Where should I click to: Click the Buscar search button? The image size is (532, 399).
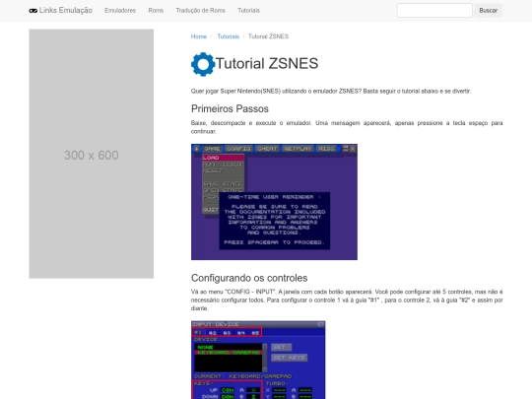point(489,11)
